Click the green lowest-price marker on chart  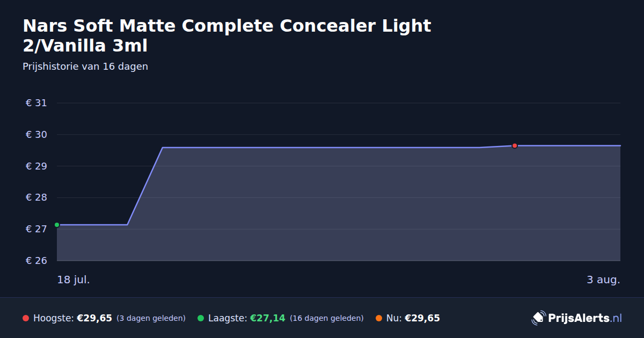pyautogui.click(x=57, y=225)
